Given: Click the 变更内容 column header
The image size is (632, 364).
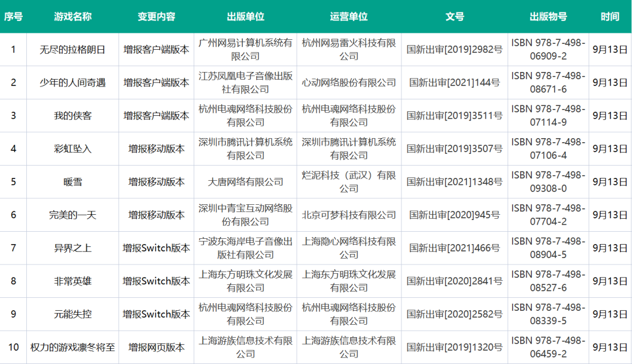Looking at the screenshot, I should tap(156, 17).
